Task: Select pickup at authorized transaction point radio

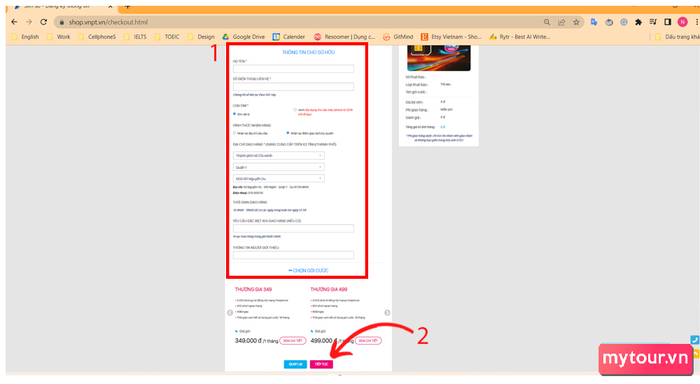Action: point(288,133)
